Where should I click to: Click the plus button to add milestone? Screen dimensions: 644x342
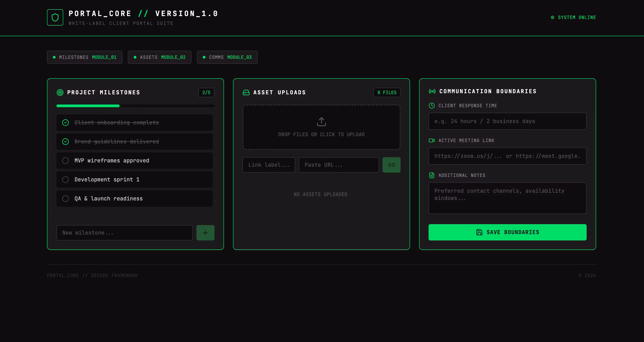point(205,233)
